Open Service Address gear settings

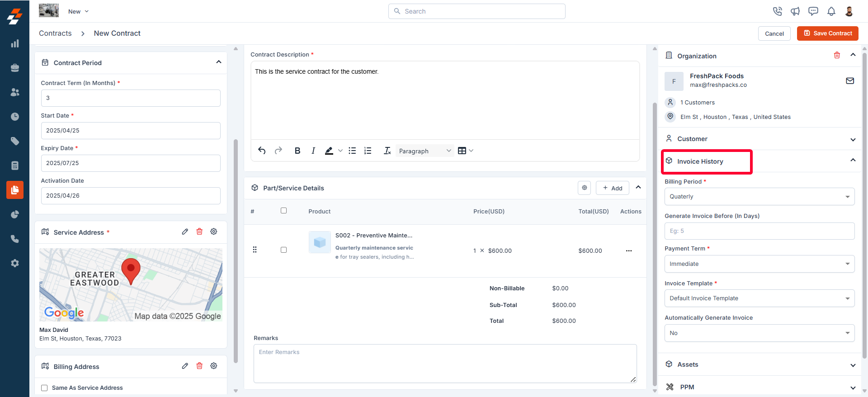click(x=214, y=232)
